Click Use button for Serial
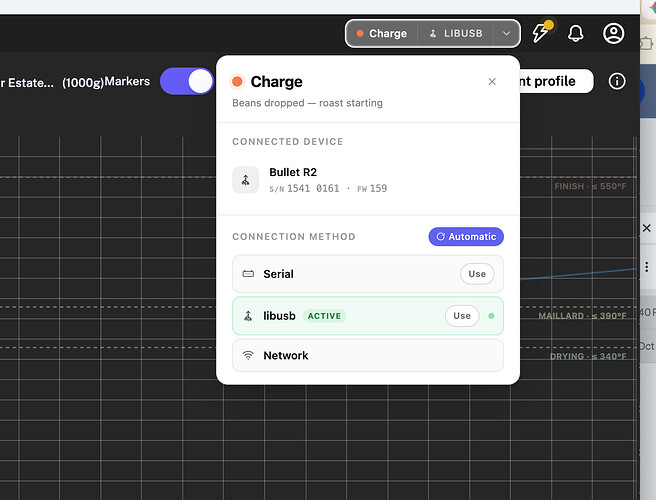Viewport: 656px width, 500px height. tap(477, 274)
